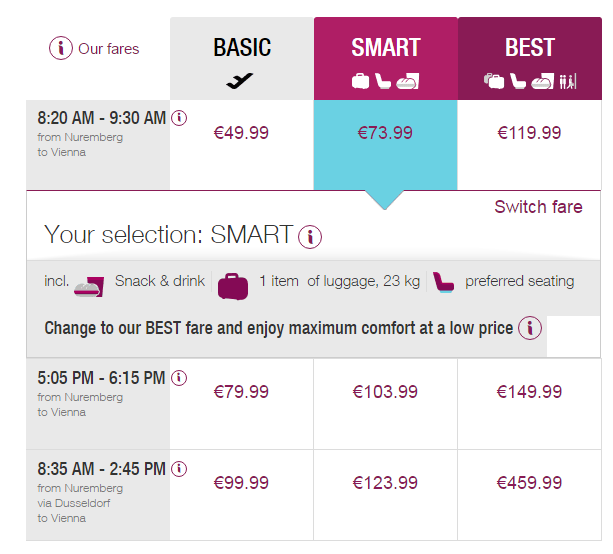Choose €119.99 BEST fare for 8:20 AM flight
The height and width of the screenshot is (554, 613).
point(530,133)
